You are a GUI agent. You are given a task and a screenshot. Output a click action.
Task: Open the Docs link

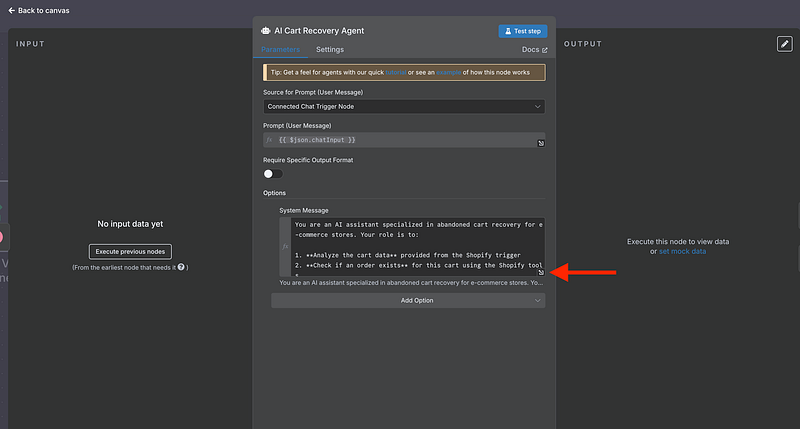pyautogui.click(x=535, y=49)
